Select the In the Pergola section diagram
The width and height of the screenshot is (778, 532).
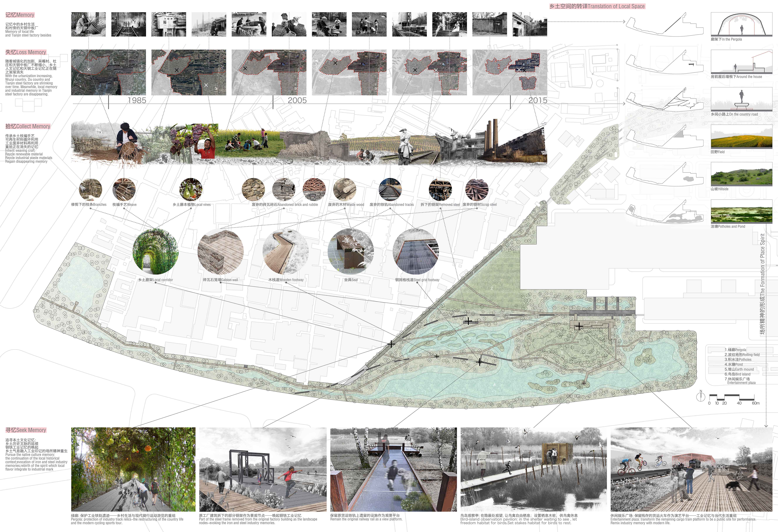[x=742, y=24]
